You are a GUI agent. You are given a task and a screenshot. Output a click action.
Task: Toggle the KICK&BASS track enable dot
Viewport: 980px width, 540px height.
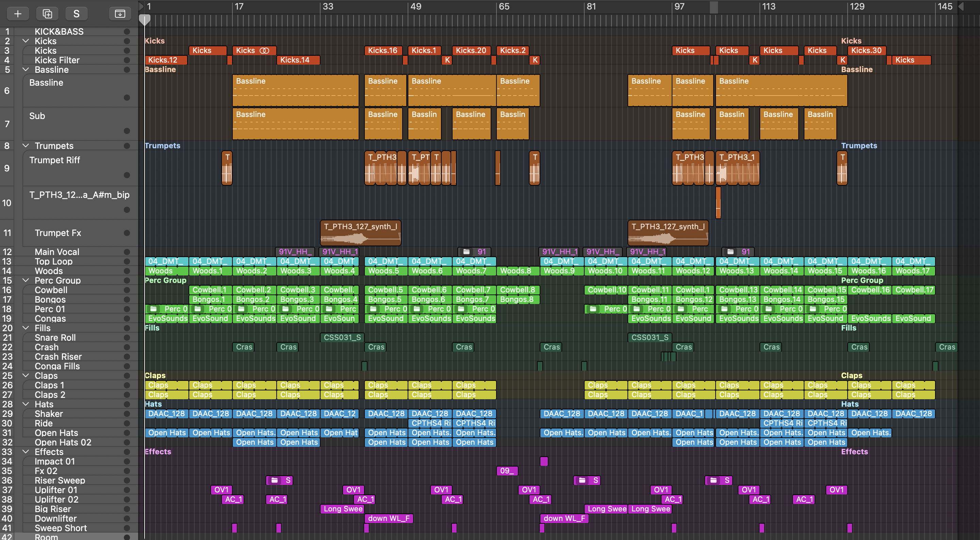[x=127, y=32]
